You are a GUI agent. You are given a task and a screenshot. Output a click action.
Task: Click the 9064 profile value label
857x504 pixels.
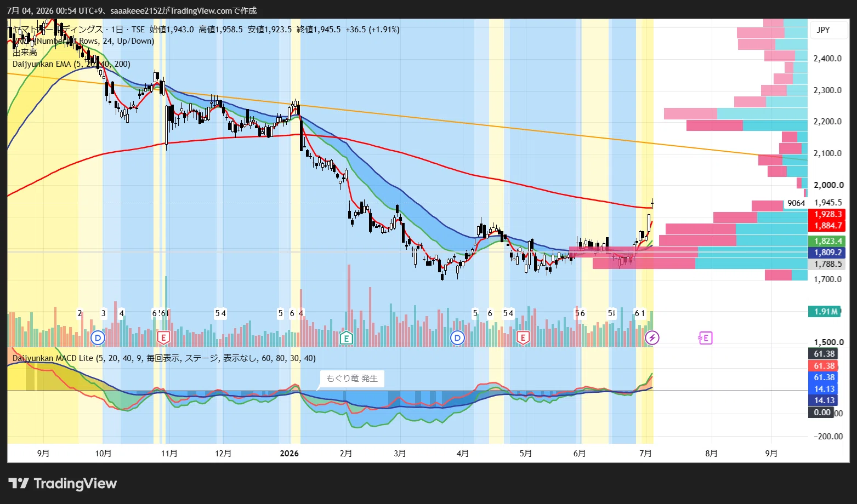[796, 203]
